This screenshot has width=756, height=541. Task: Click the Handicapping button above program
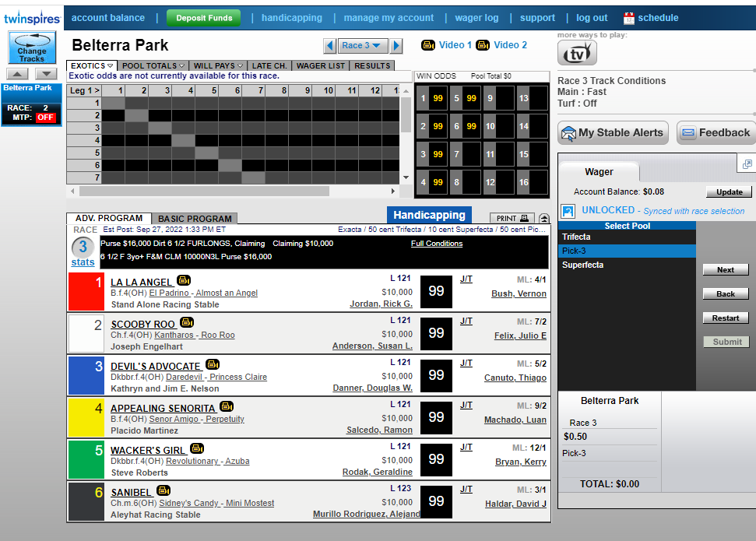[x=429, y=215]
